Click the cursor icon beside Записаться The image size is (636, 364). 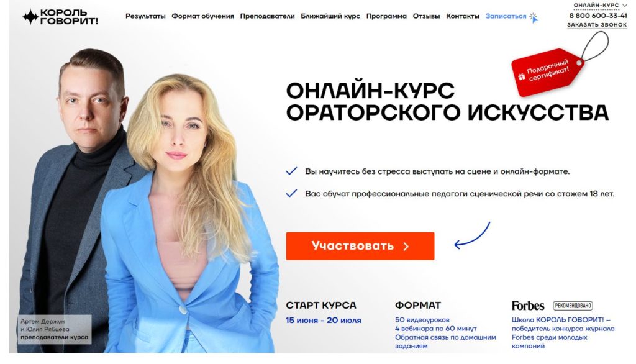click(x=534, y=17)
